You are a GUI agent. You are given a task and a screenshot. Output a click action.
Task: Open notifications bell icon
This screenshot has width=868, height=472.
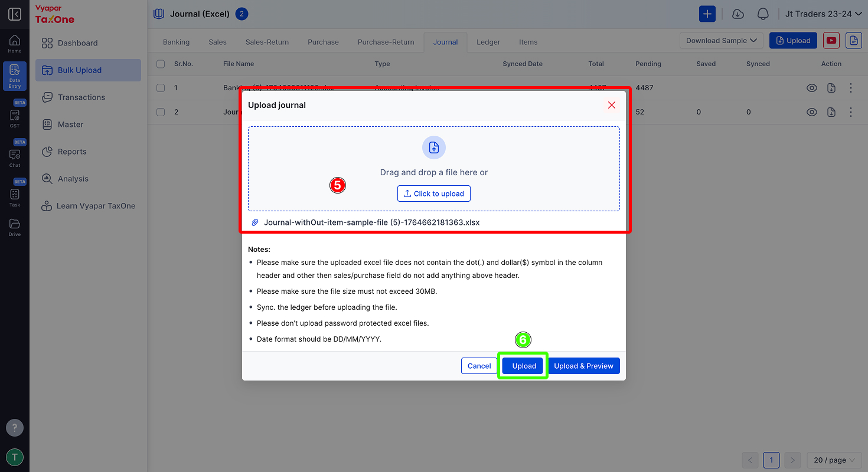tap(763, 14)
